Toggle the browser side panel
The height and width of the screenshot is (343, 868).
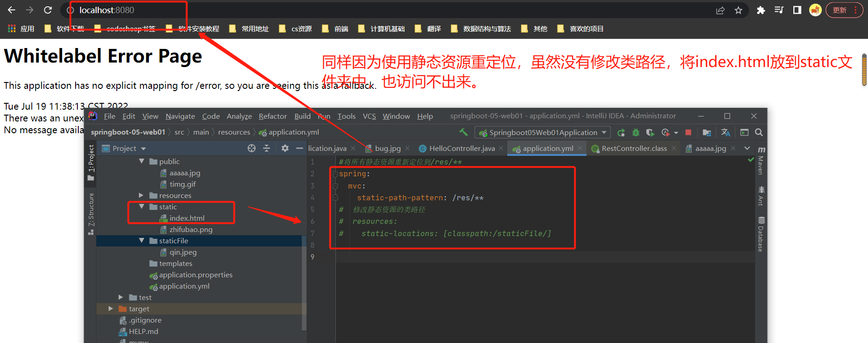pyautogui.click(x=797, y=10)
